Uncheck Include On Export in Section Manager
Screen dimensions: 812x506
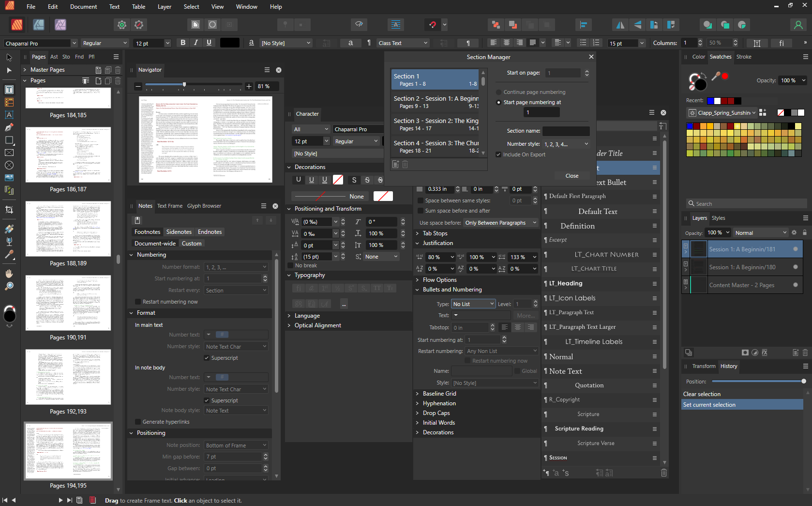pyautogui.click(x=499, y=154)
